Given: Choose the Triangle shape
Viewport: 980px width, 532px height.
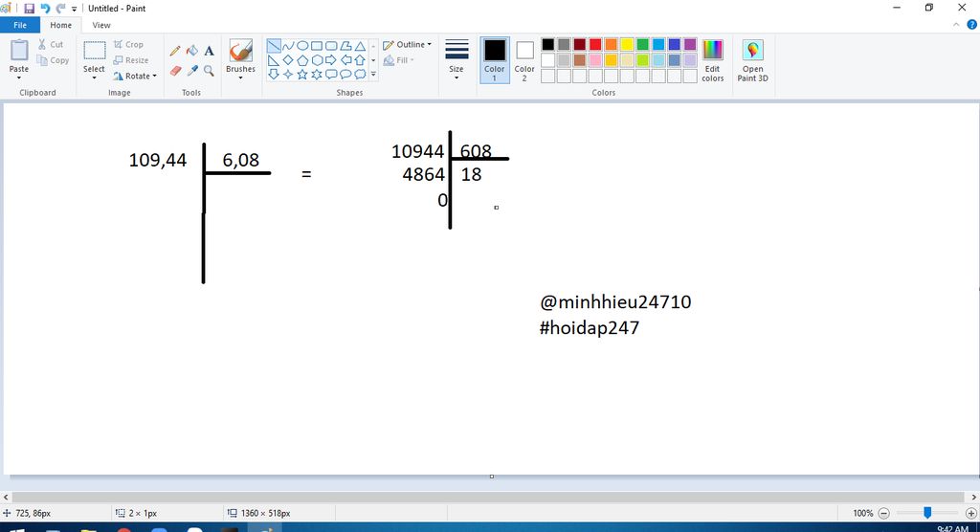Looking at the screenshot, I should click(360, 46).
